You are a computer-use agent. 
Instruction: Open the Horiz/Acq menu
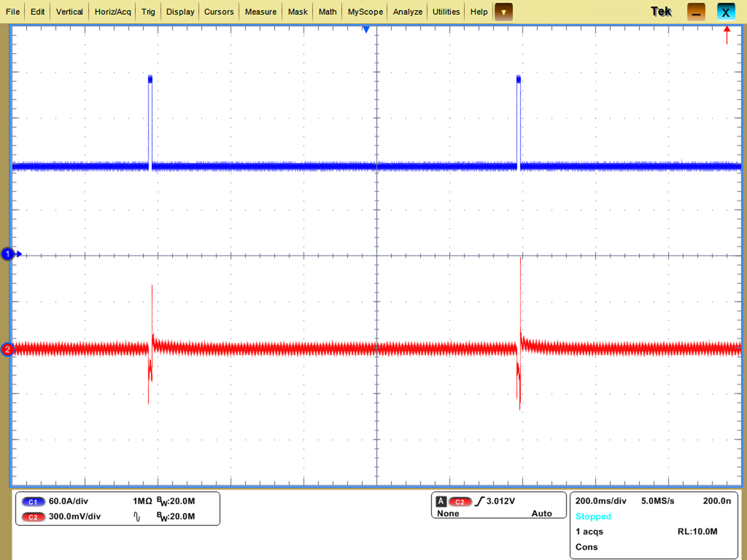[113, 12]
